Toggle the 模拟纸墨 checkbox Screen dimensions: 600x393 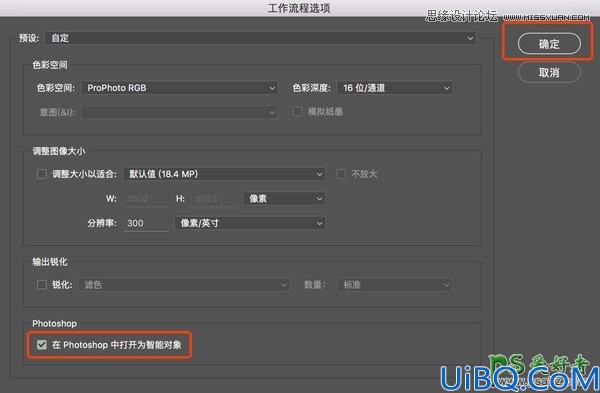pos(297,112)
